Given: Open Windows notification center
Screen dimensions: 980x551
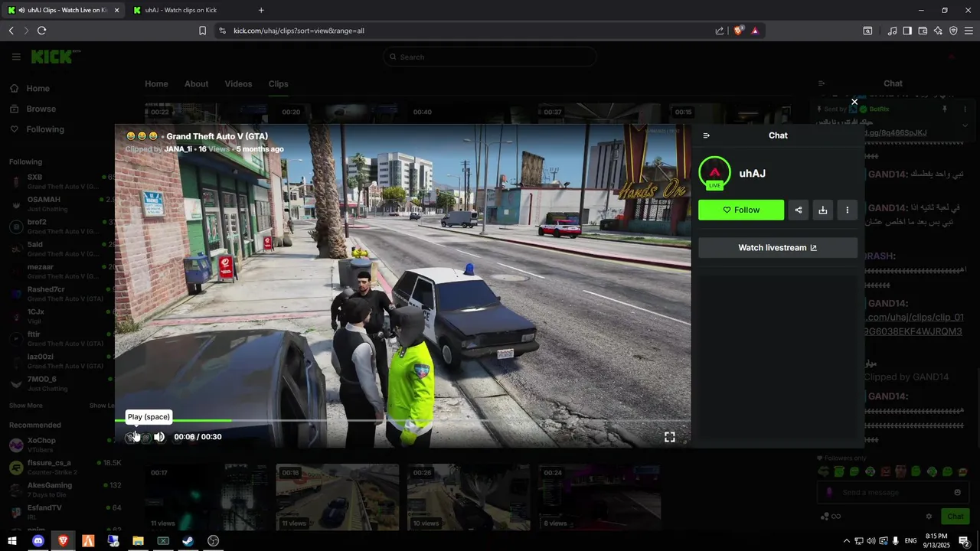Looking at the screenshot, I should coord(964,541).
